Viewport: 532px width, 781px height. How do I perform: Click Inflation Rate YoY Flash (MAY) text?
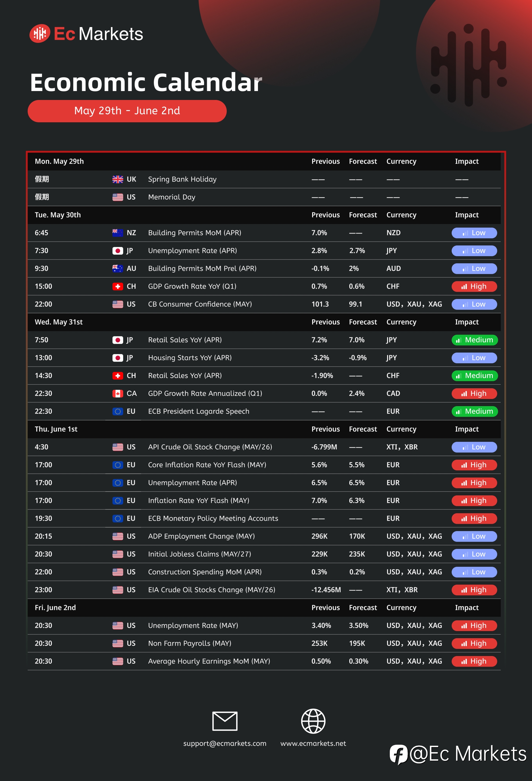click(199, 501)
